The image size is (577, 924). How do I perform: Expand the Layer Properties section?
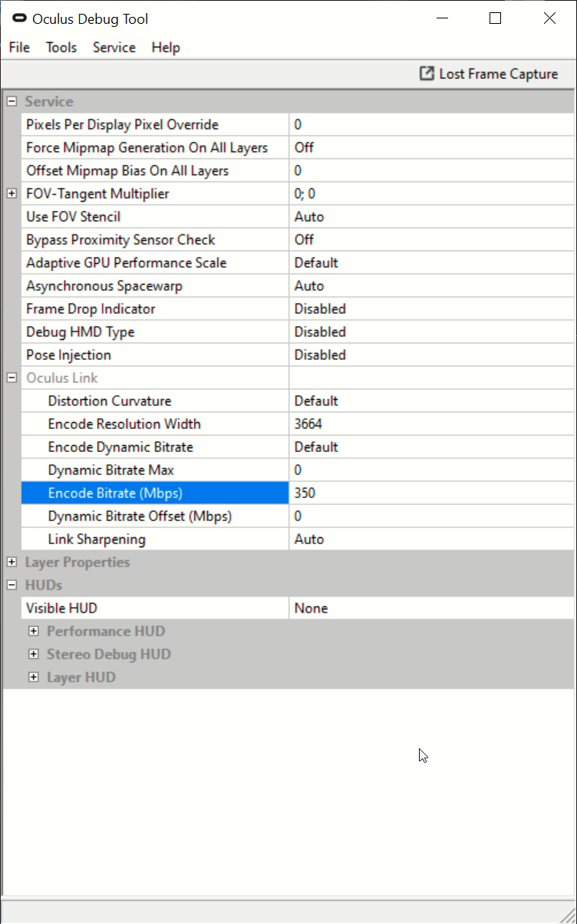(x=10, y=561)
